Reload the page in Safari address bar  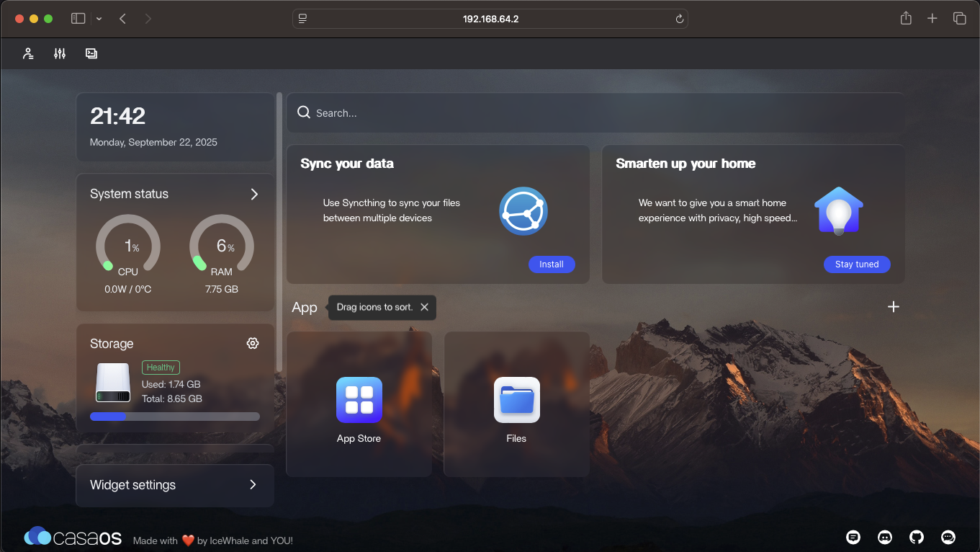tap(679, 19)
